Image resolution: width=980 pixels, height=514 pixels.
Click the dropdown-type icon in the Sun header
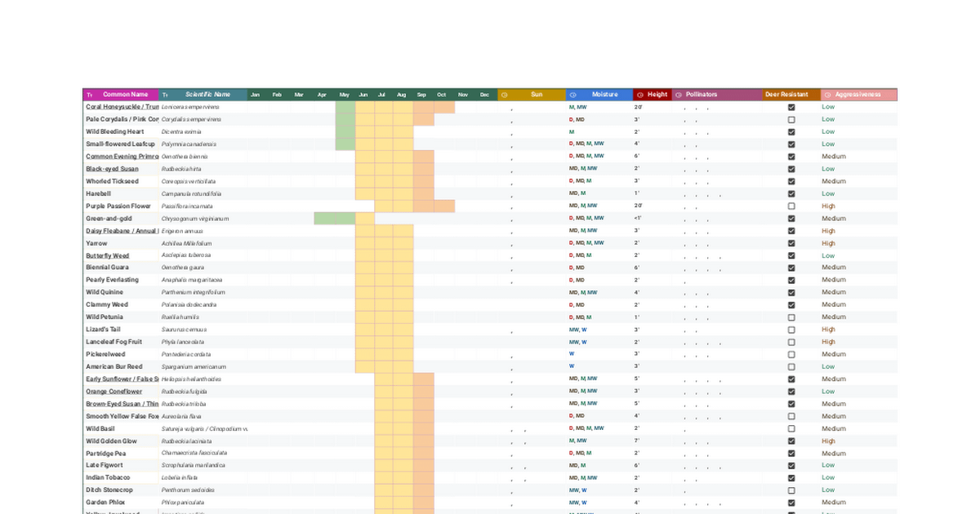504,95
